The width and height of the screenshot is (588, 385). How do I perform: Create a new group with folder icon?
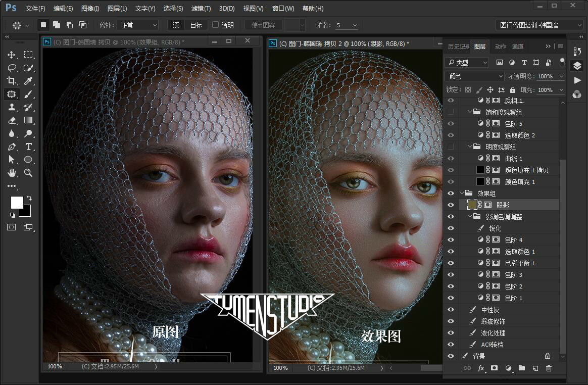(x=522, y=368)
